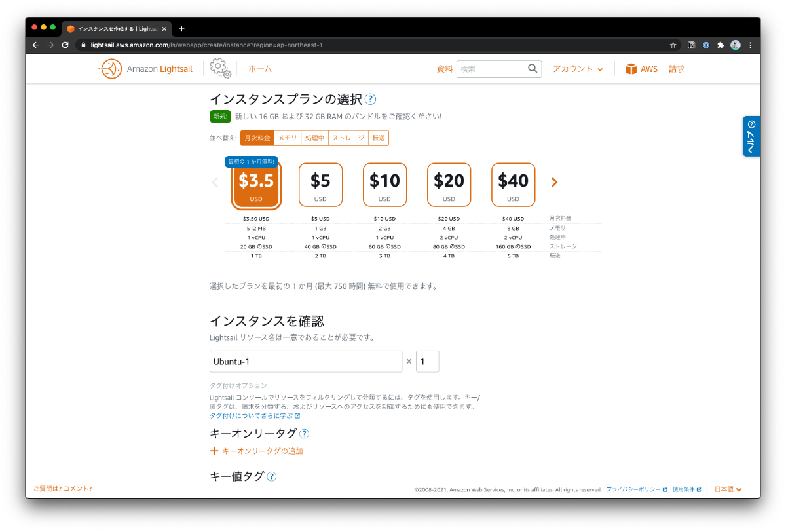Close the Lightsail browser tab
Image resolution: width=786 pixels, height=532 pixels.
pyautogui.click(x=164, y=29)
